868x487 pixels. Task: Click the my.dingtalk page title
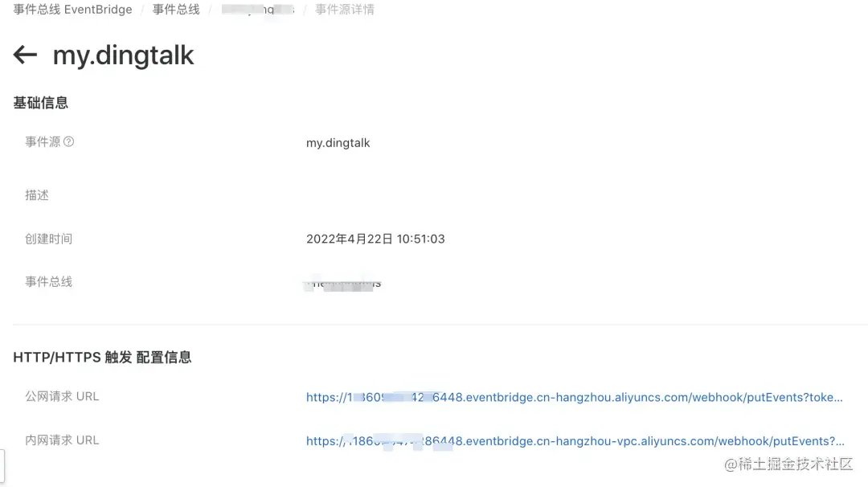click(123, 55)
